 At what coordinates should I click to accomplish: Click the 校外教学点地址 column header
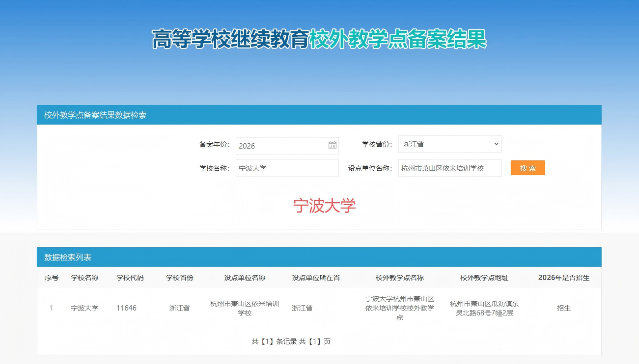pos(484,278)
